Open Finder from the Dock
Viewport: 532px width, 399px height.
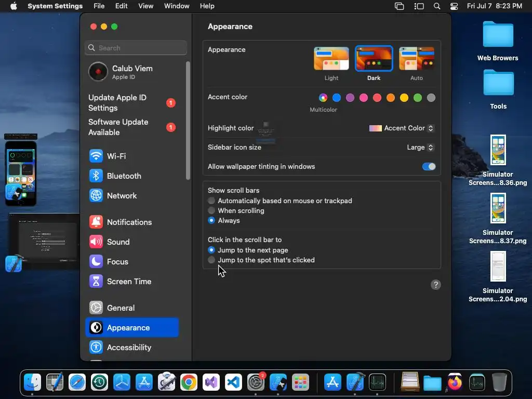33,382
